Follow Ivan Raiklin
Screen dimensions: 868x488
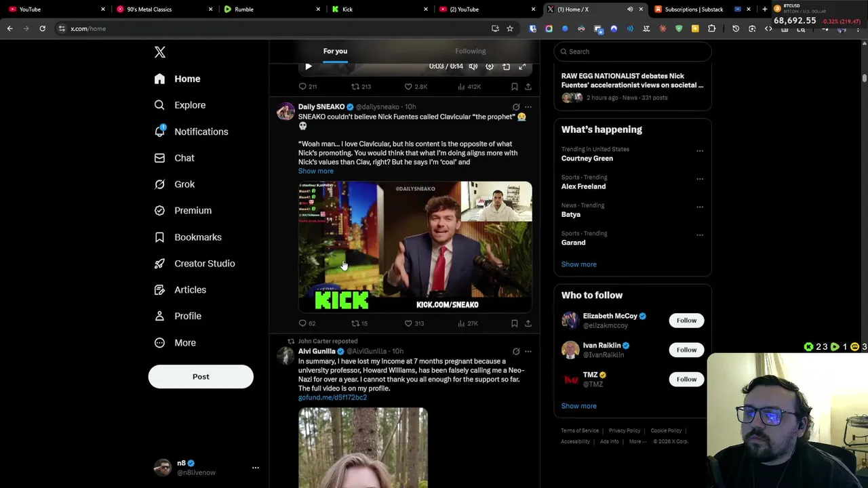click(686, 350)
